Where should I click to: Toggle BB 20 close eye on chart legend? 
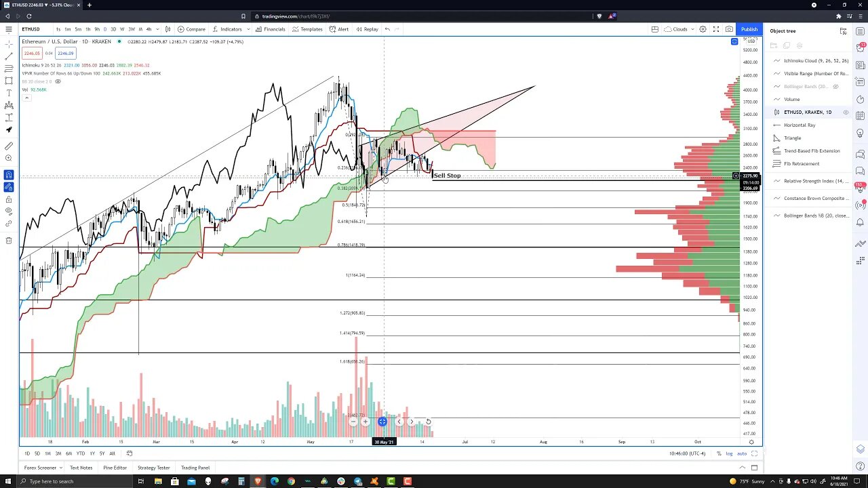click(58, 81)
